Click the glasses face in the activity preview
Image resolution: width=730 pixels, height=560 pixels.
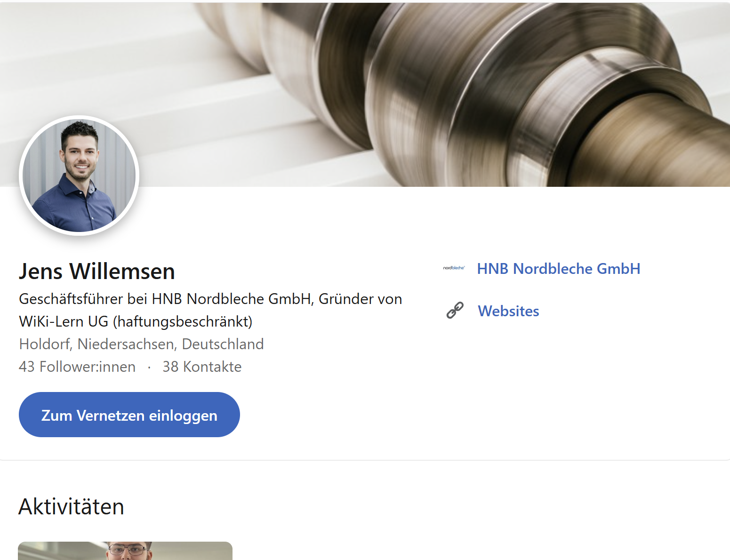point(128,550)
